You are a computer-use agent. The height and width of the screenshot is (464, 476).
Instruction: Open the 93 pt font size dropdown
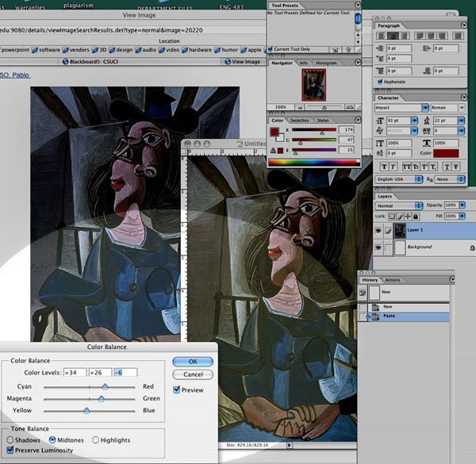coord(414,121)
